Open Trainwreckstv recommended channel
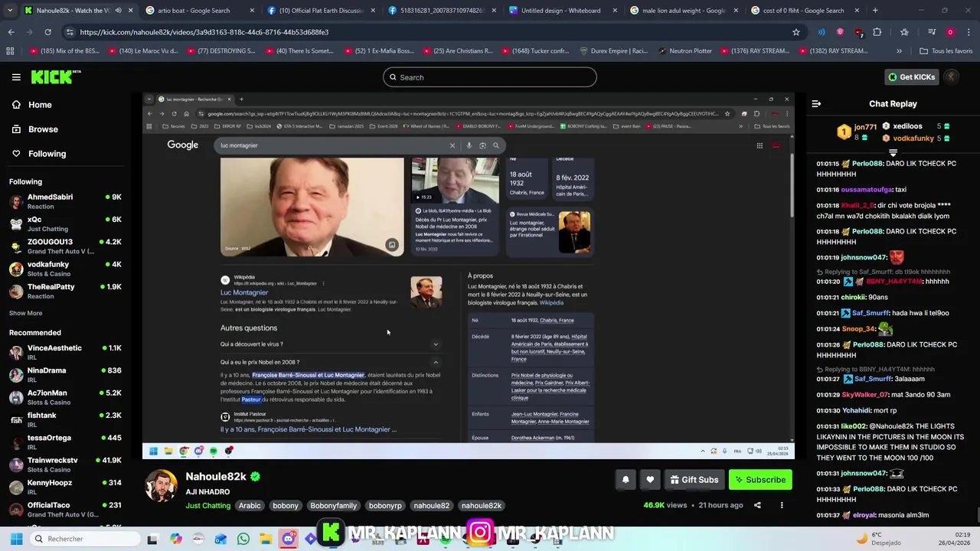The image size is (980, 551). 65,465
